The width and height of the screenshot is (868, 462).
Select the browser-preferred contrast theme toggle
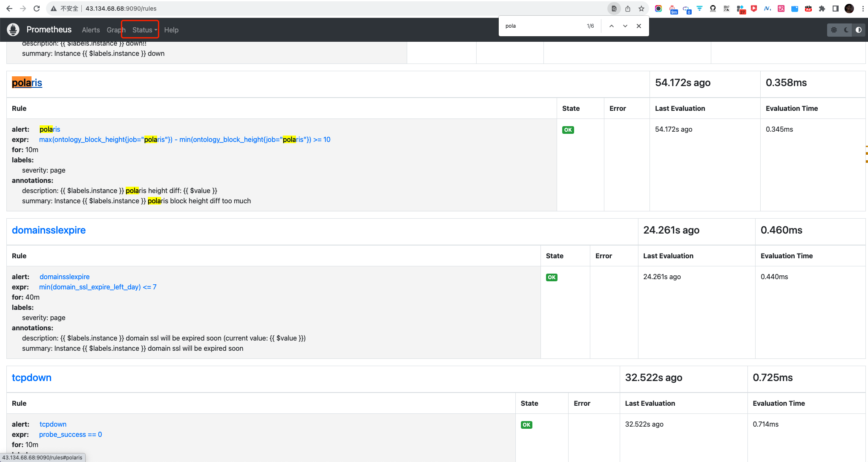point(859,30)
